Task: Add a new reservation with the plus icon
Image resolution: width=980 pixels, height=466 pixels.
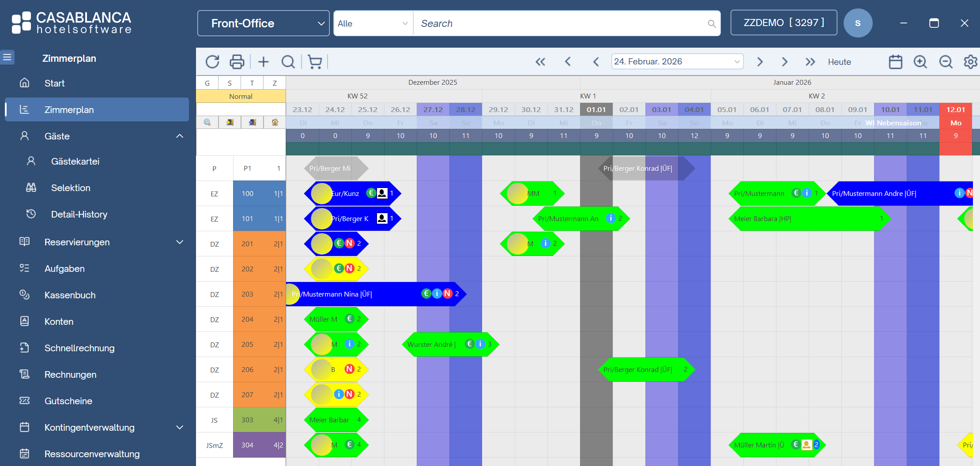Action: coord(264,62)
